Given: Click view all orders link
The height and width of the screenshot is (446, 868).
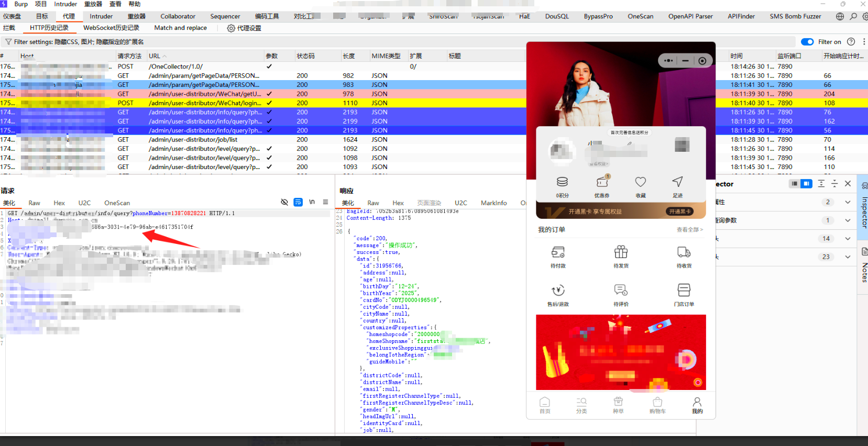Looking at the screenshot, I should tap(689, 230).
